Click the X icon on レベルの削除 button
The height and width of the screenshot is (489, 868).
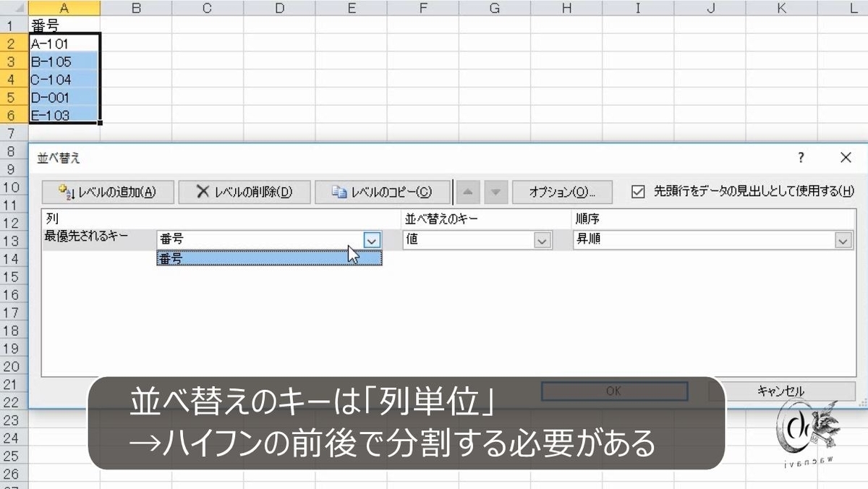point(203,192)
